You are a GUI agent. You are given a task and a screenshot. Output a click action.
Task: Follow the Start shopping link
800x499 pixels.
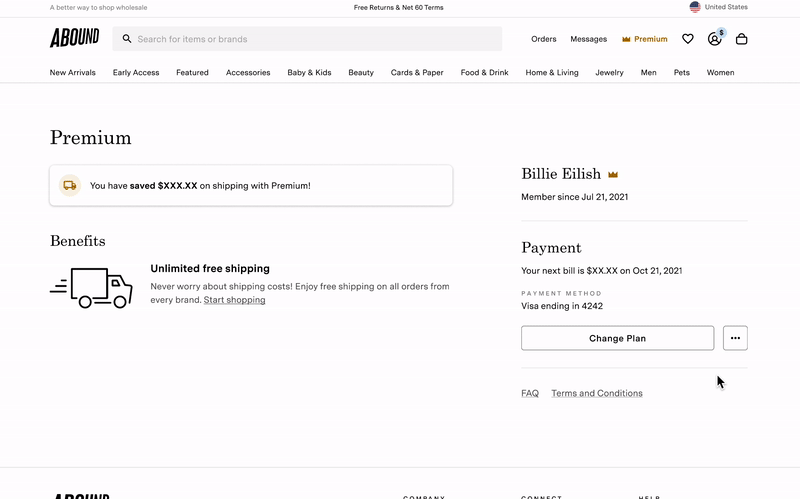234,300
